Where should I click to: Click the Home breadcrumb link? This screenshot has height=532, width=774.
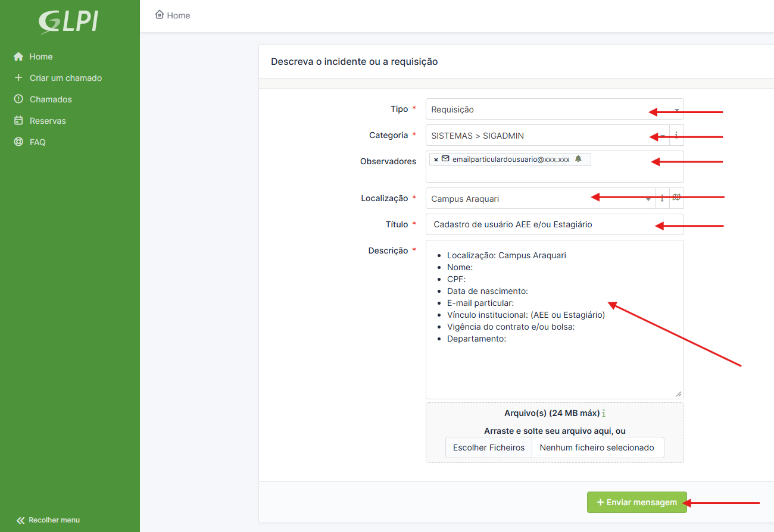[173, 15]
